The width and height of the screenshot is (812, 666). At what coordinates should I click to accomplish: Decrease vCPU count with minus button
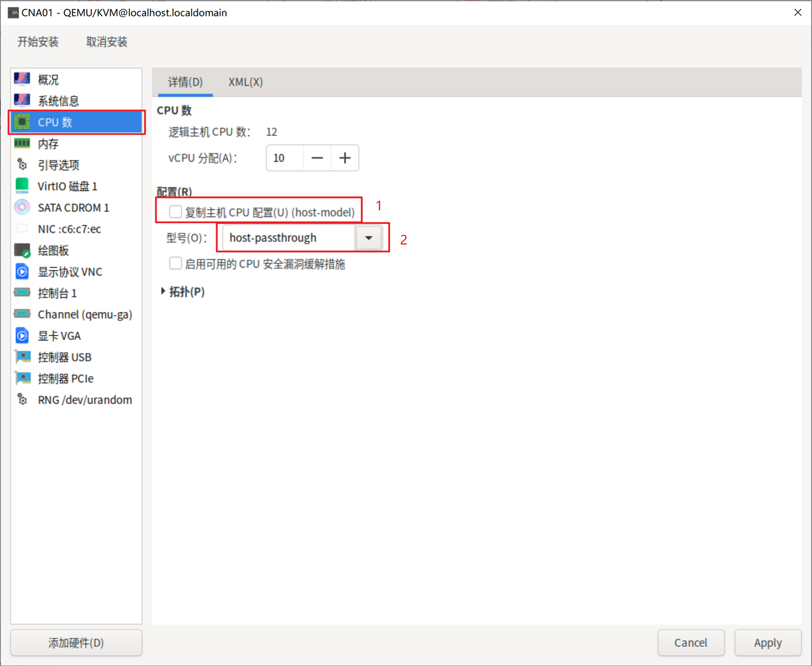pos(317,158)
